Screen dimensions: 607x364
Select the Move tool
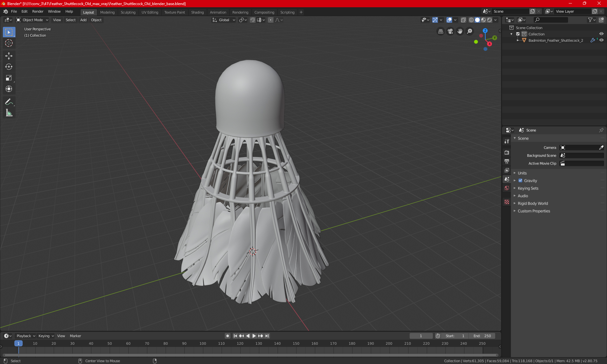tap(9, 56)
